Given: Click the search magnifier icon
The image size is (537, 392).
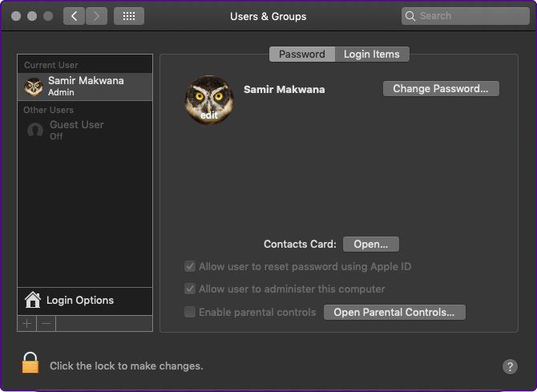Looking at the screenshot, I should [410, 16].
